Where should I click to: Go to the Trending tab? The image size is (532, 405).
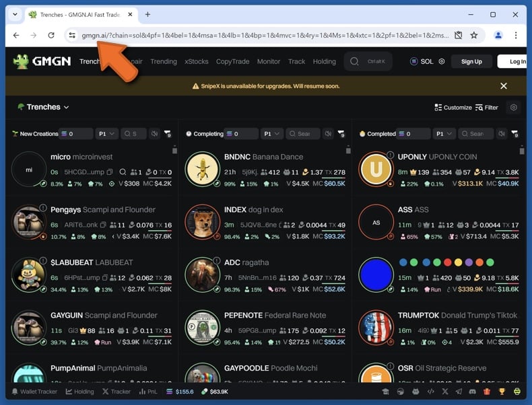point(164,61)
